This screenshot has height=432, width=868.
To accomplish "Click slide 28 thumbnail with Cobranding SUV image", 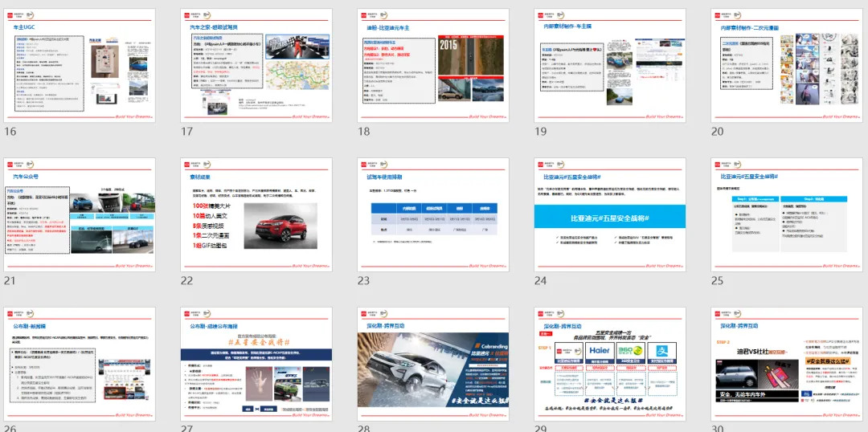I will point(433,364).
